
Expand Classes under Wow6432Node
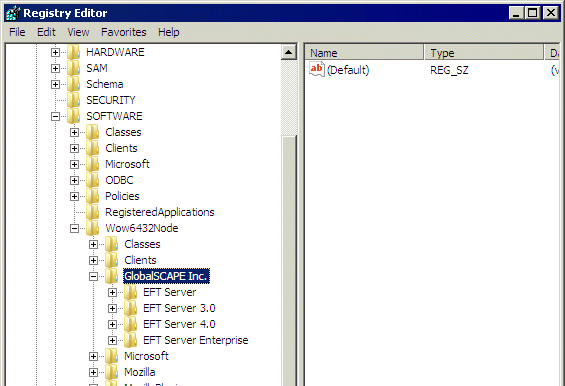(x=93, y=244)
